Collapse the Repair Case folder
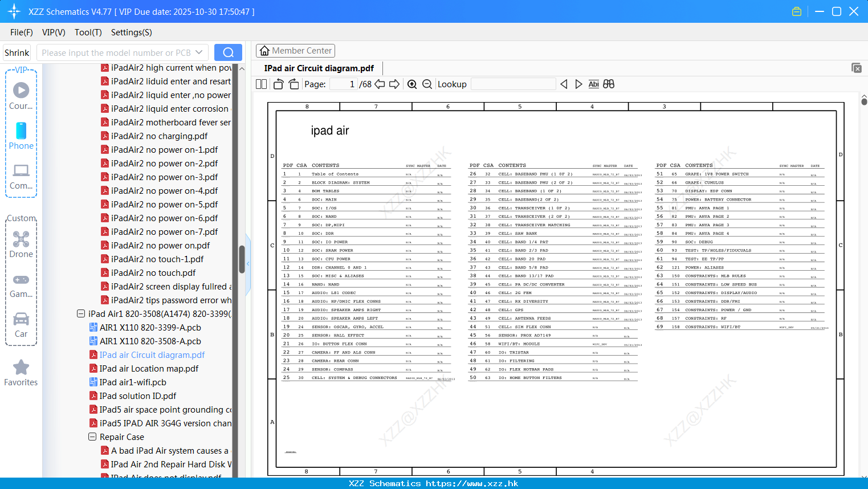The height and width of the screenshot is (489, 868). pos(92,437)
